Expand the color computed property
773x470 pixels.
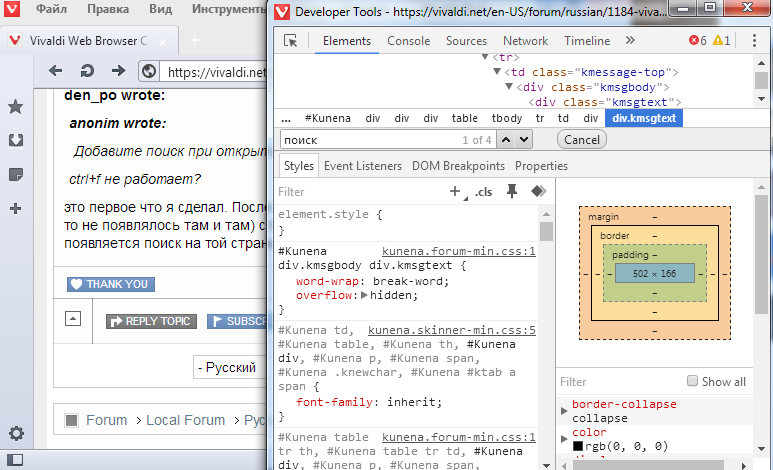(564, 438)
